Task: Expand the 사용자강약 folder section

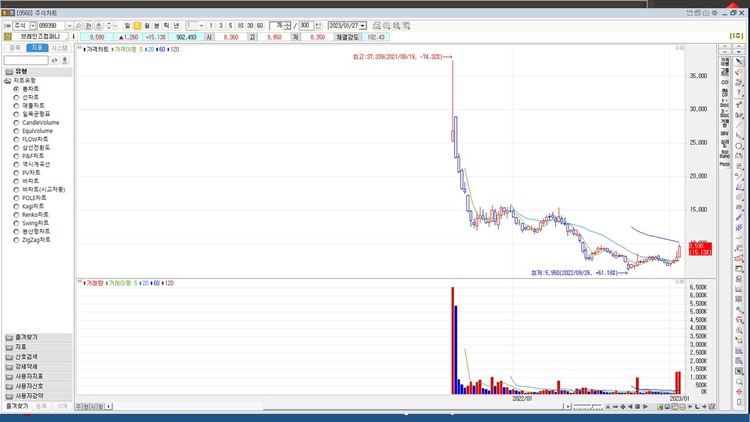Action: pyautogui.click(x=38, y=396)
